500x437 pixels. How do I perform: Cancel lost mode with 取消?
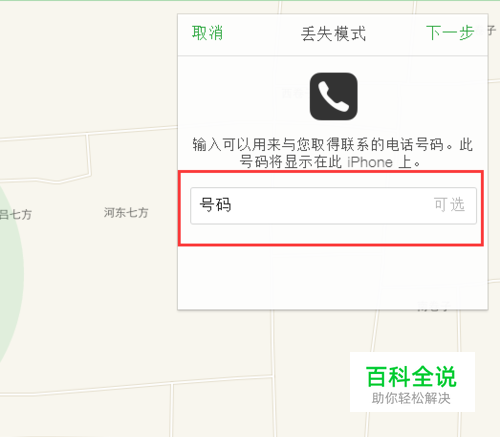[207, 33]
